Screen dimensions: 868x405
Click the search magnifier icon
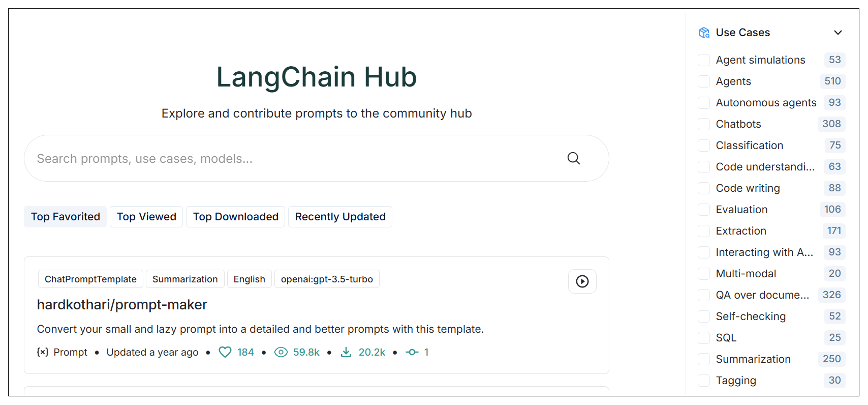tap(573, 158)
